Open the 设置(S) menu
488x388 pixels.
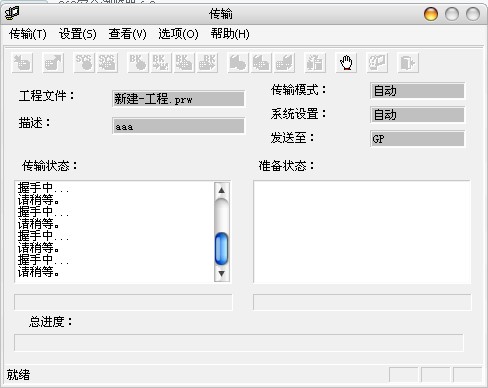78,34
